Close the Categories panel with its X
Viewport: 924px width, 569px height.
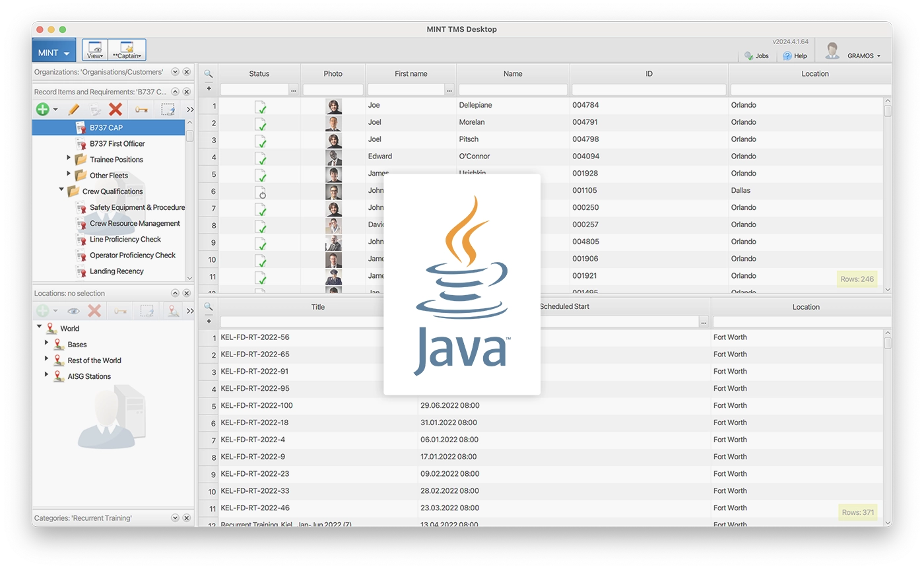187,518
